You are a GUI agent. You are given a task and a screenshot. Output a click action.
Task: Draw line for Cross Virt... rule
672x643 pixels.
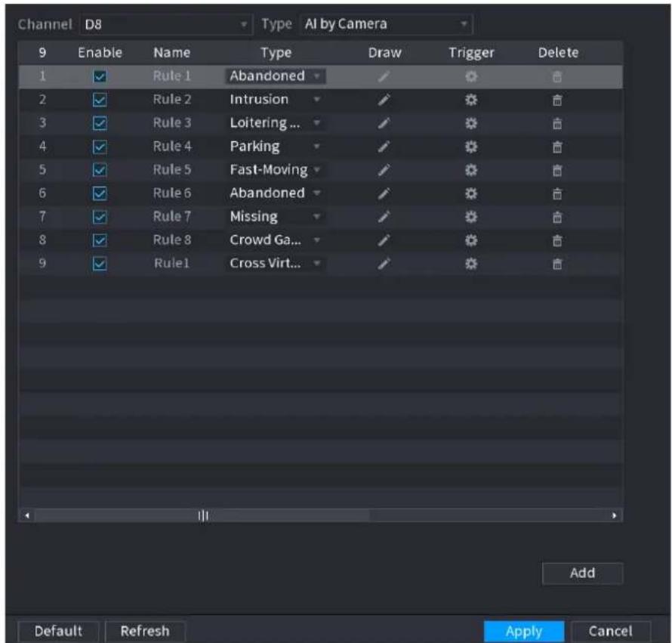coord(384,264)
